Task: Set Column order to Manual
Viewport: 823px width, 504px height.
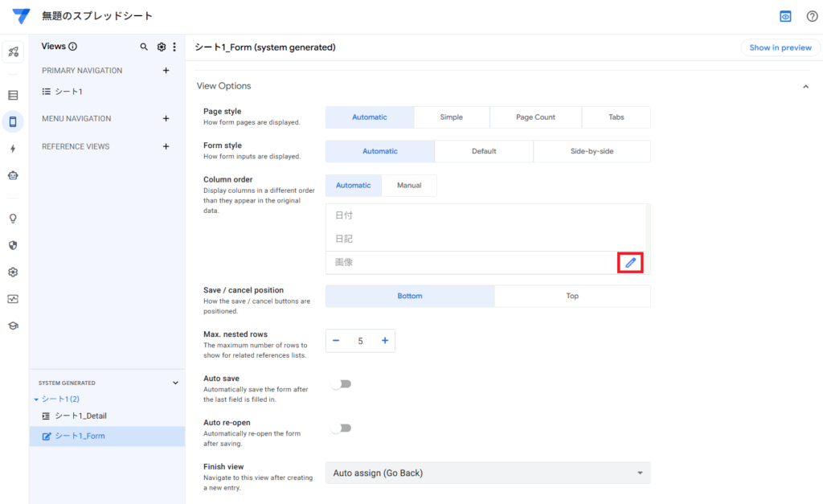Action: point(408,186)
